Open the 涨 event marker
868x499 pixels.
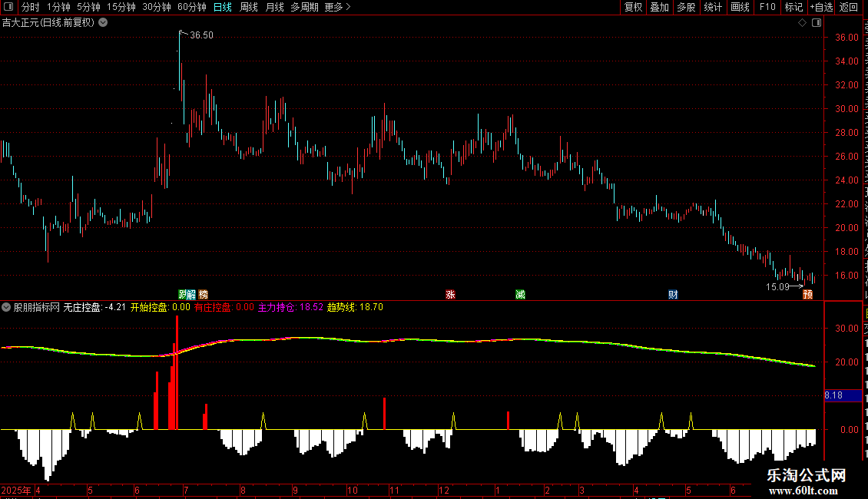pos(451,294)
